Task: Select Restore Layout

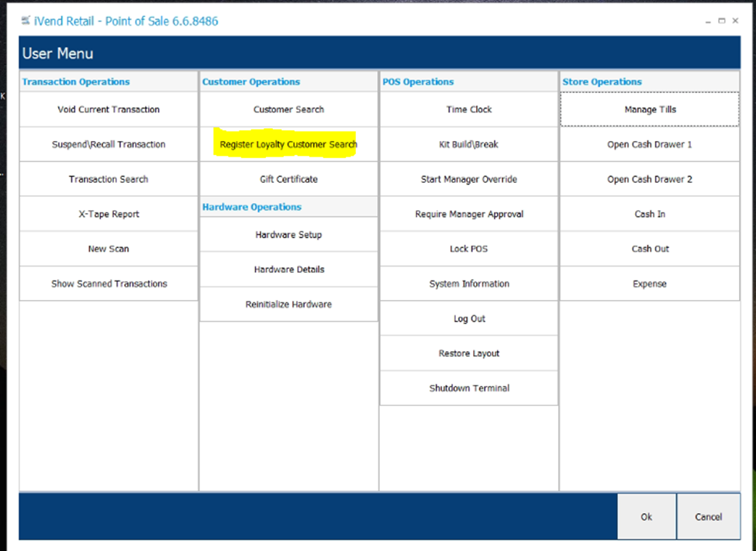Action: (469, 353)
